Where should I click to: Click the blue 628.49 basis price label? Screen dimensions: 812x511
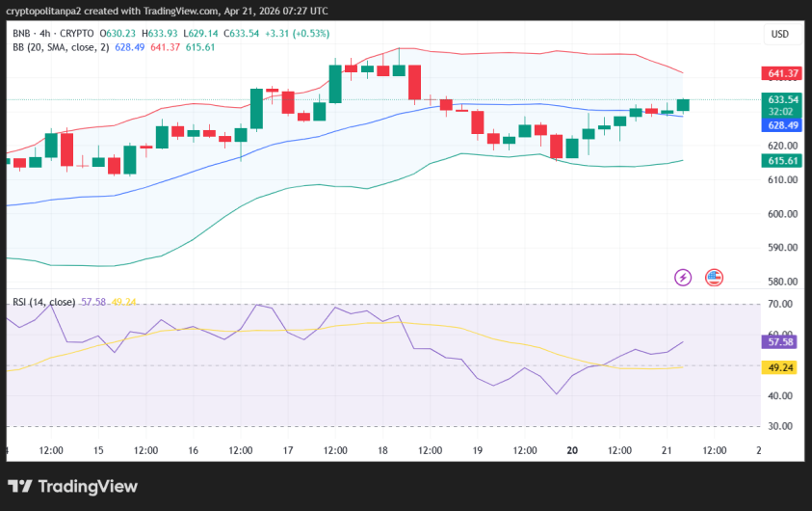[783, 125]
